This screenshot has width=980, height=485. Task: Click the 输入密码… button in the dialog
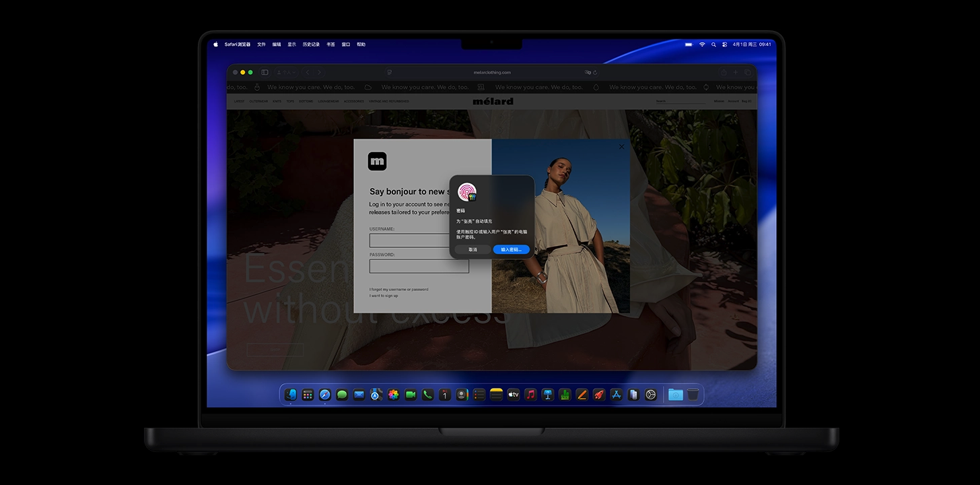click(x=511, y=249)
